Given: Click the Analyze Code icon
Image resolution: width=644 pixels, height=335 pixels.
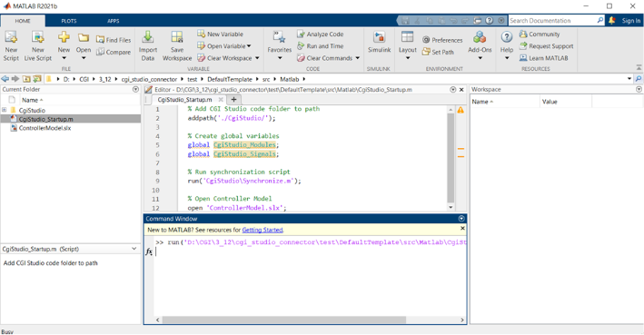Looking at the screenshot, I should (x=301, y=34).
